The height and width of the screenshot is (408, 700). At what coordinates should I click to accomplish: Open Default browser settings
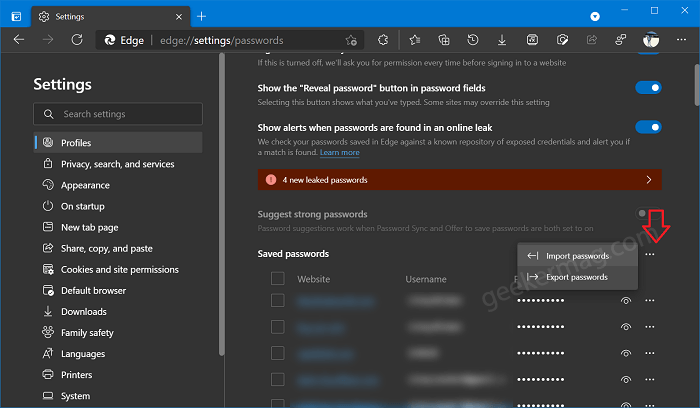(118, 291)
